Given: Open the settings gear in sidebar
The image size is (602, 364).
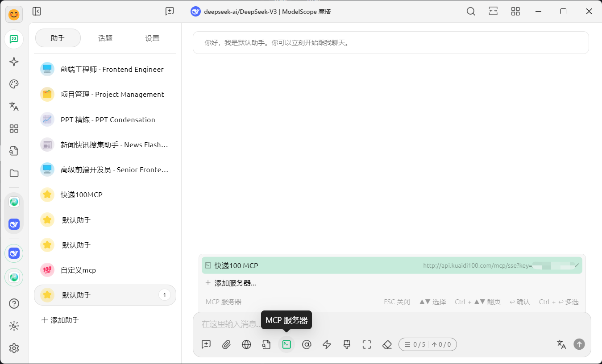Looking at the screenshot, I should [14, 348].
